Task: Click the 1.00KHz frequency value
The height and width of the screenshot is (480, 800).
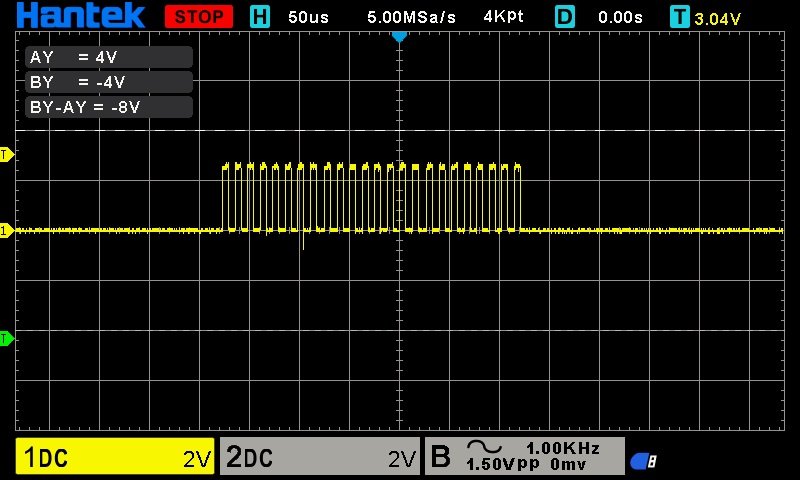Action: click(x=563, y=448)
